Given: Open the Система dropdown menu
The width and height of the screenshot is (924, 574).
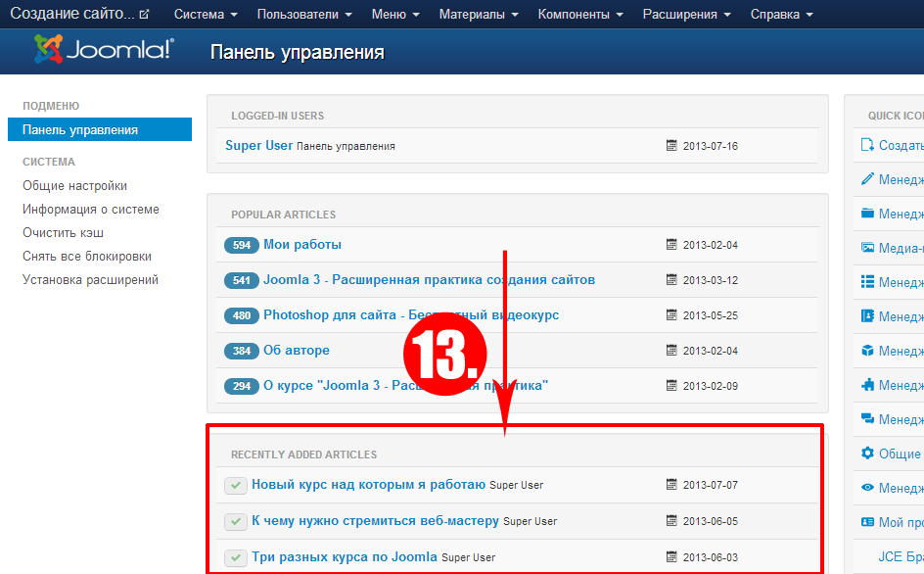Looking at the screenshot, I should pos(206,15).
